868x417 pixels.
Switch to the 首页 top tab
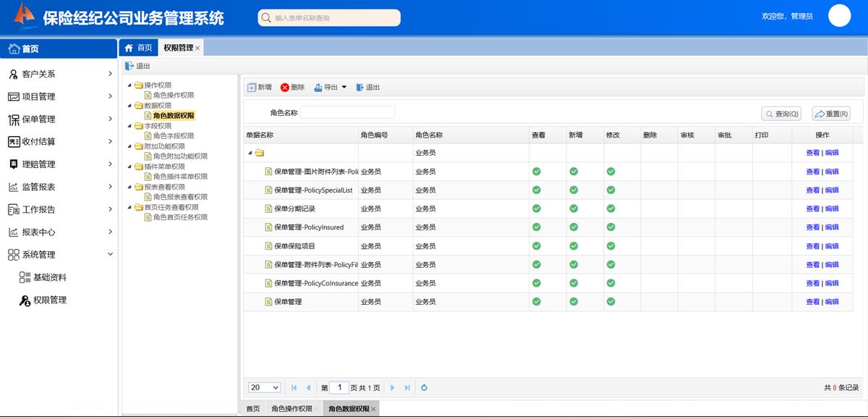click(x=138, y=48)
